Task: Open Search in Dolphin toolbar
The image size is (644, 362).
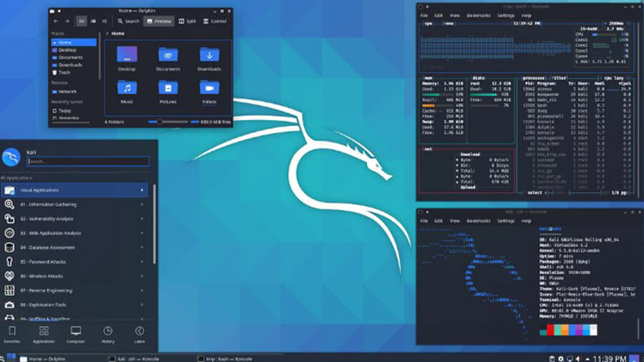Action: 129,21
